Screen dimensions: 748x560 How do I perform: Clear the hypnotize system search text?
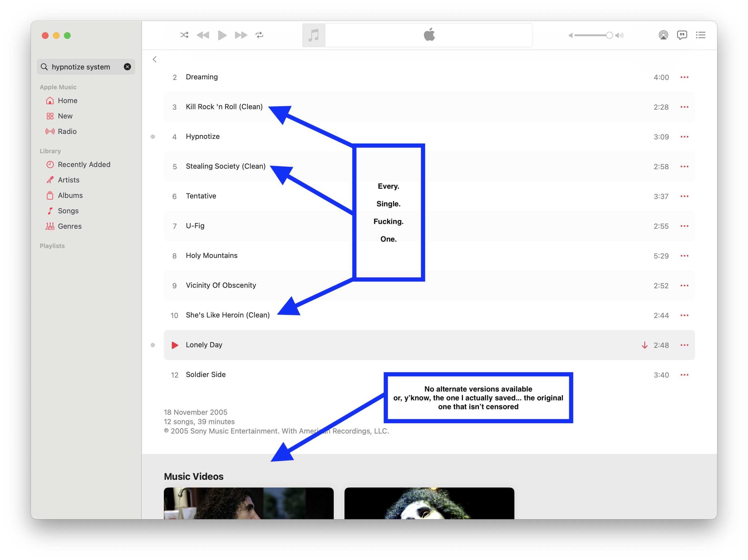(x=127, y=67)
